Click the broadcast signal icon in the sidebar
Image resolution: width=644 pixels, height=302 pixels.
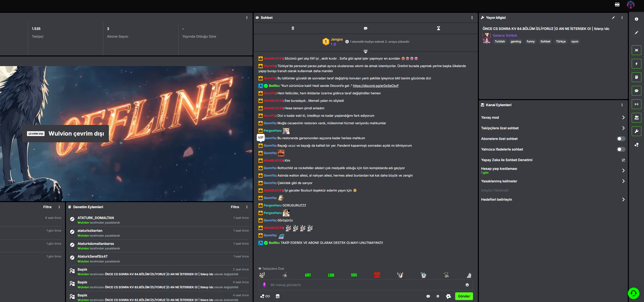636,104
